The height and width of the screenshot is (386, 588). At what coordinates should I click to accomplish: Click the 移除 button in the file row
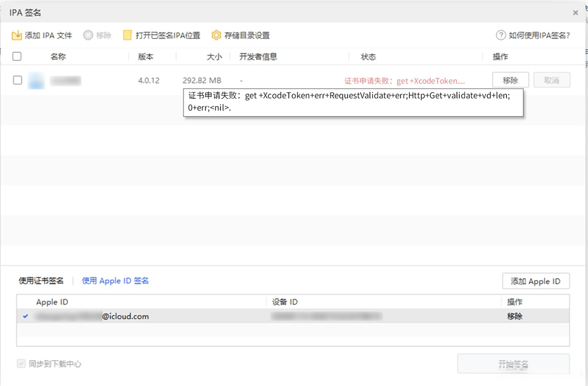coord(510,79)
